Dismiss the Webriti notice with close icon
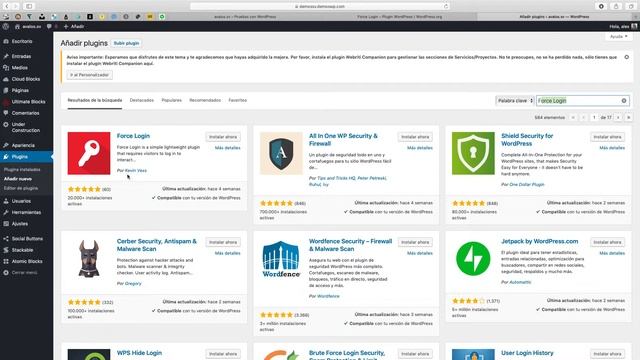 pyautogui.click(x=627, y=57)
